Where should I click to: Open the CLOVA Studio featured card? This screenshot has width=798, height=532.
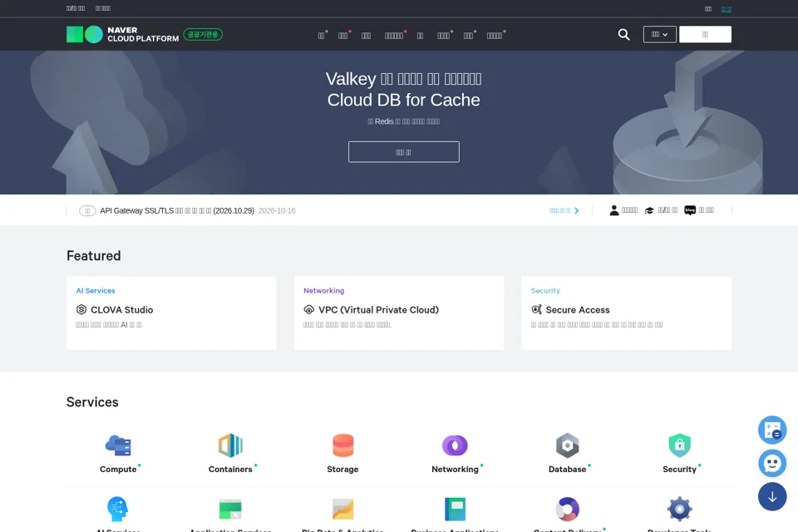tap(171, 313)
